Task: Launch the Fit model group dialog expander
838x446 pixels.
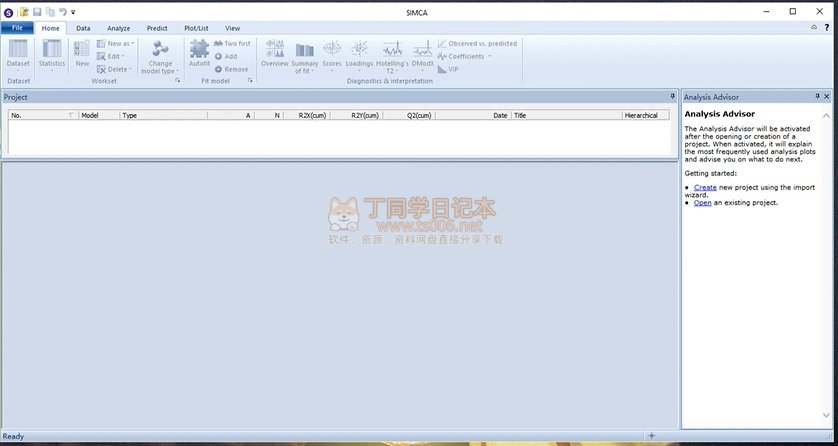Action: coord(250,81)
